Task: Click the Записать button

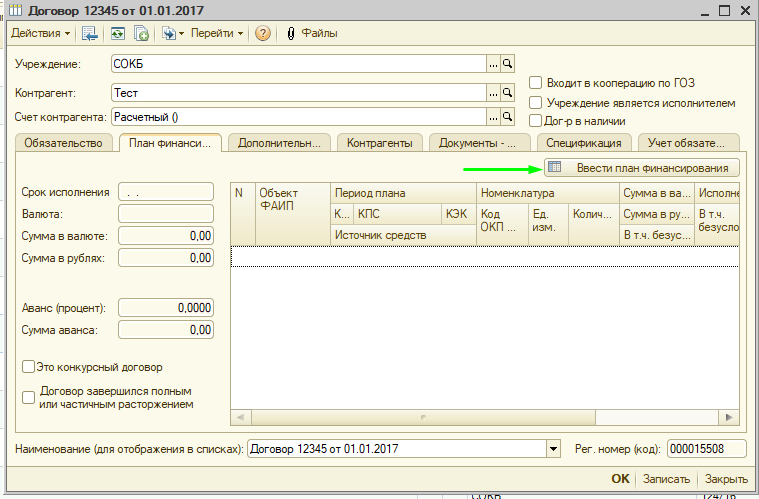Action: coord(666,479)
